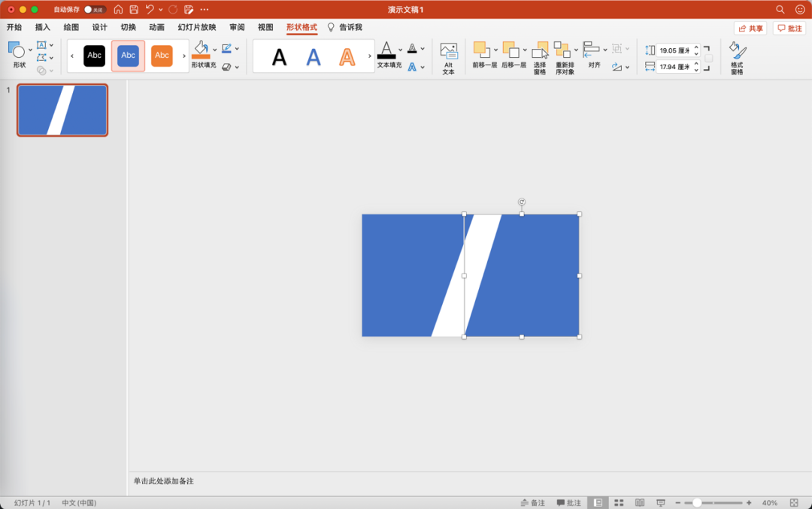Click the fit slide to window icon
This screenshot has width=812, height=509.
794,502
